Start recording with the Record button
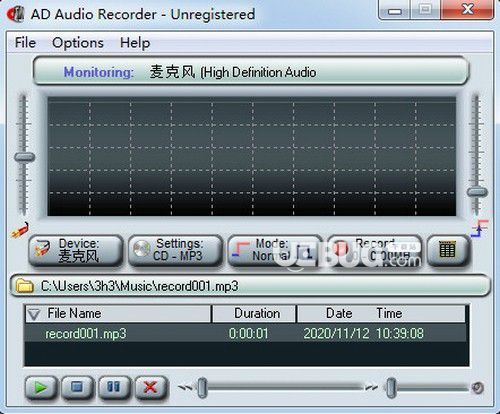This screenshot has height=414, width=500. 375,251
